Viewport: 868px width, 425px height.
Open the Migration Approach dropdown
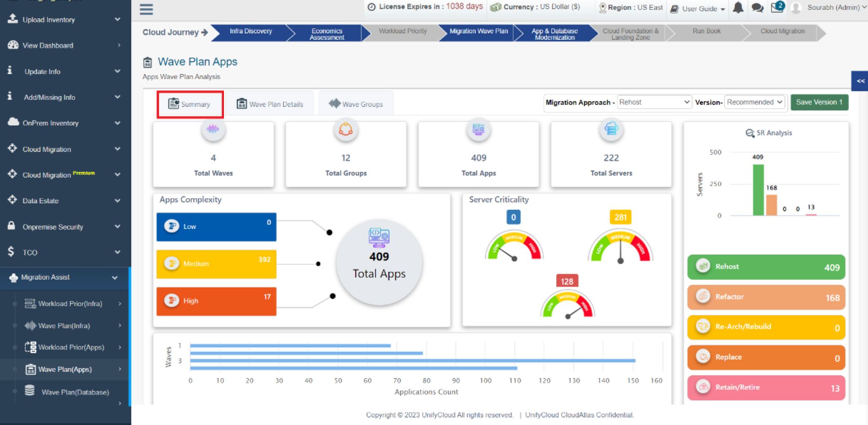tap(654, 102)
